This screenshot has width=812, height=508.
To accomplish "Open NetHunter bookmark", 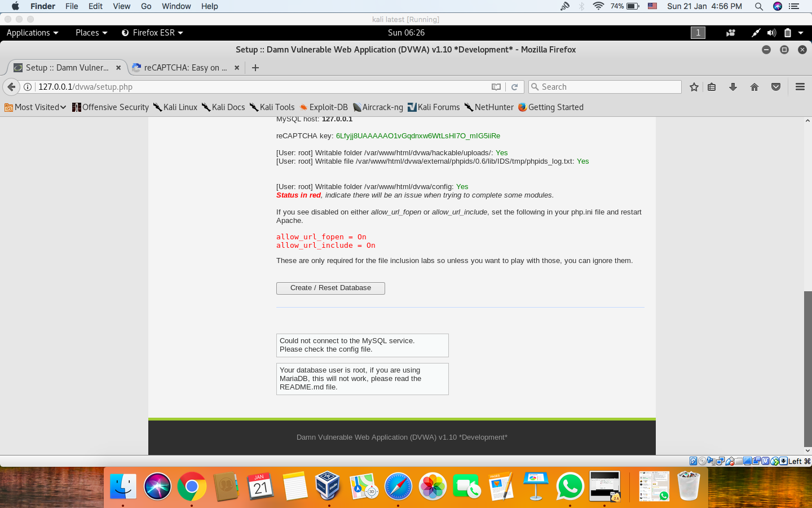I will click(489, 107).
